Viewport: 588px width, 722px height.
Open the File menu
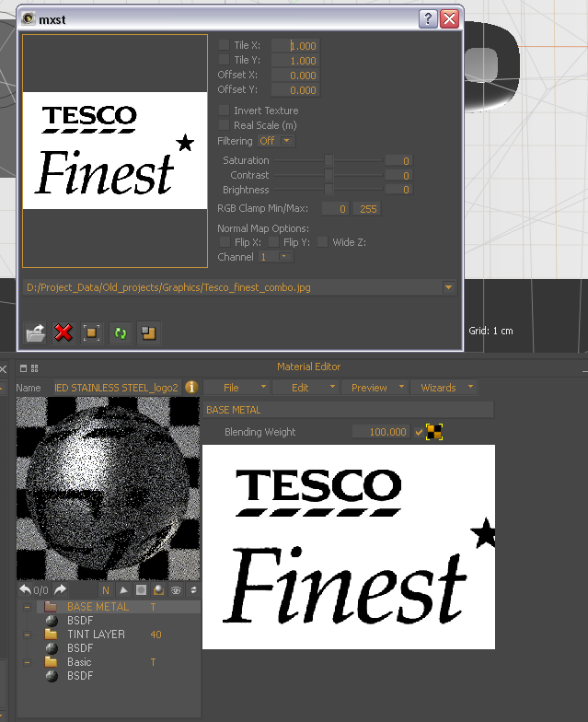click(x=237, y=387)
